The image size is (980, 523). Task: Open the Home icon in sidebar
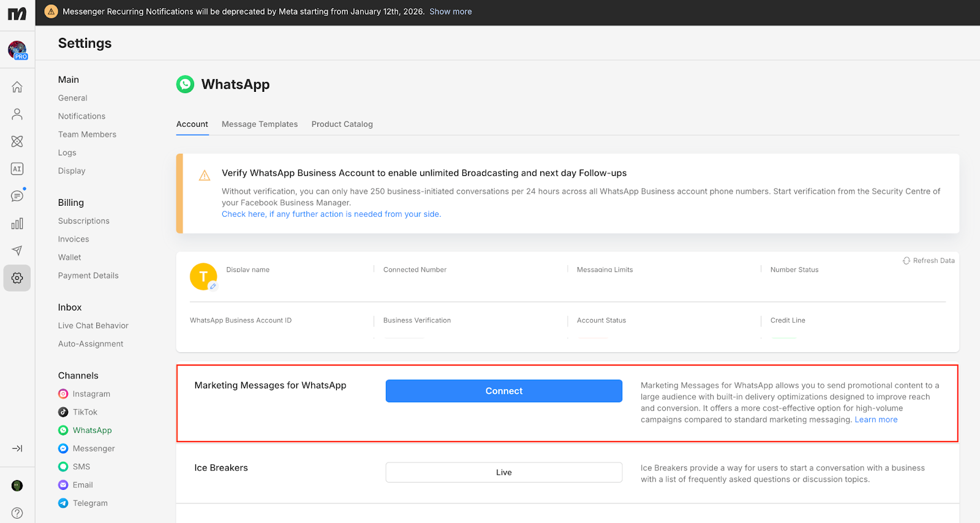(17, 87)
